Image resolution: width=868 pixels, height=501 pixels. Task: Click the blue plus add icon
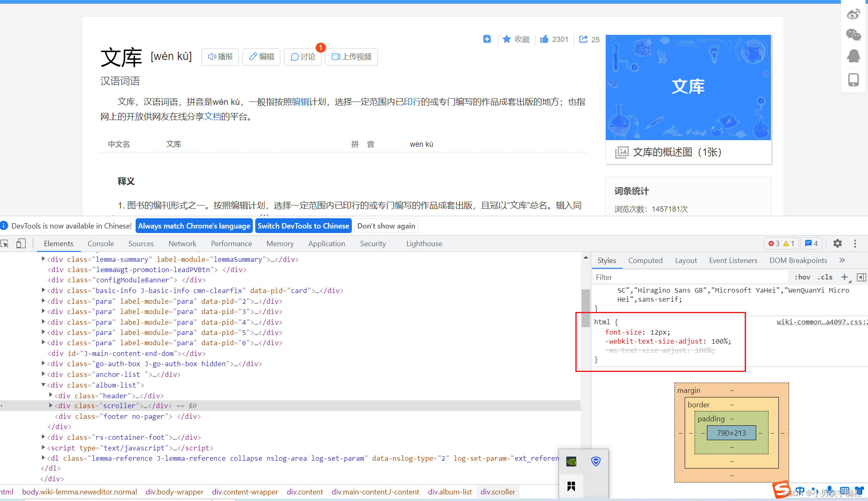(x=487, y=39)
